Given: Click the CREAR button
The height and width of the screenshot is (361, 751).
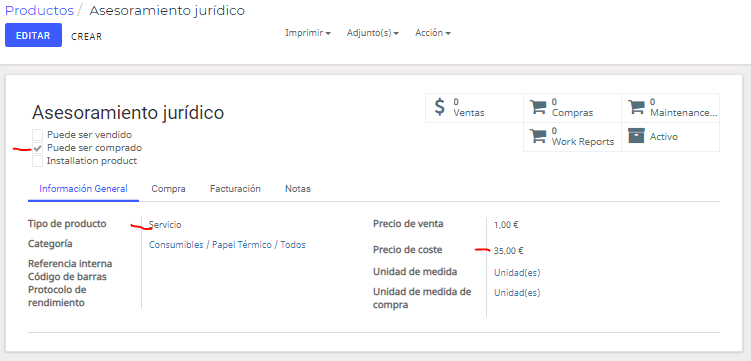Looking at the screenshot, I should click(x=87, y=36).
